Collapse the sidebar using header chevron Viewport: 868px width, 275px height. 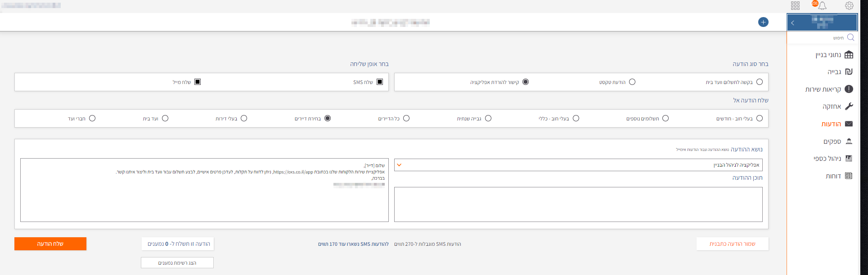(x=792, y=23)
